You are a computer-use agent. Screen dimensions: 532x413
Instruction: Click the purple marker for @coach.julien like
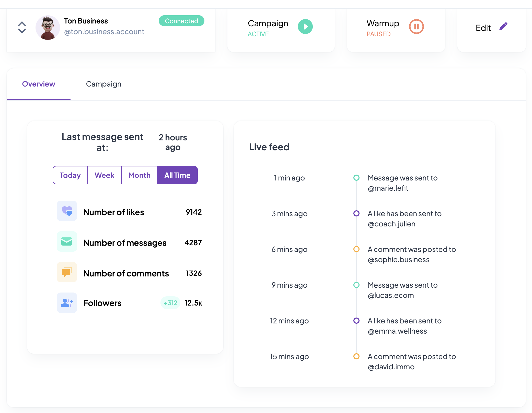(x=356, y=213)
